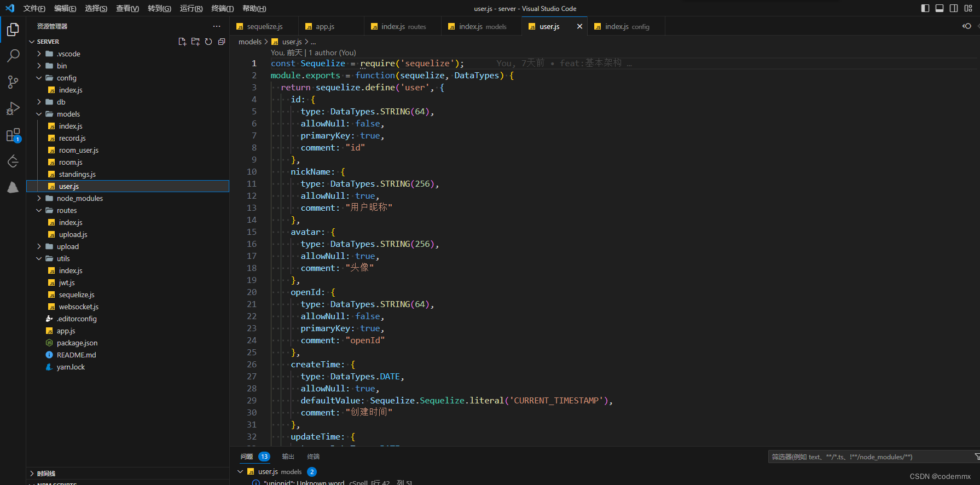The height and width of the screenshot is (485, 980).
Task: Refresh the SERVER explorer tree
Action: tap(208, 42)
